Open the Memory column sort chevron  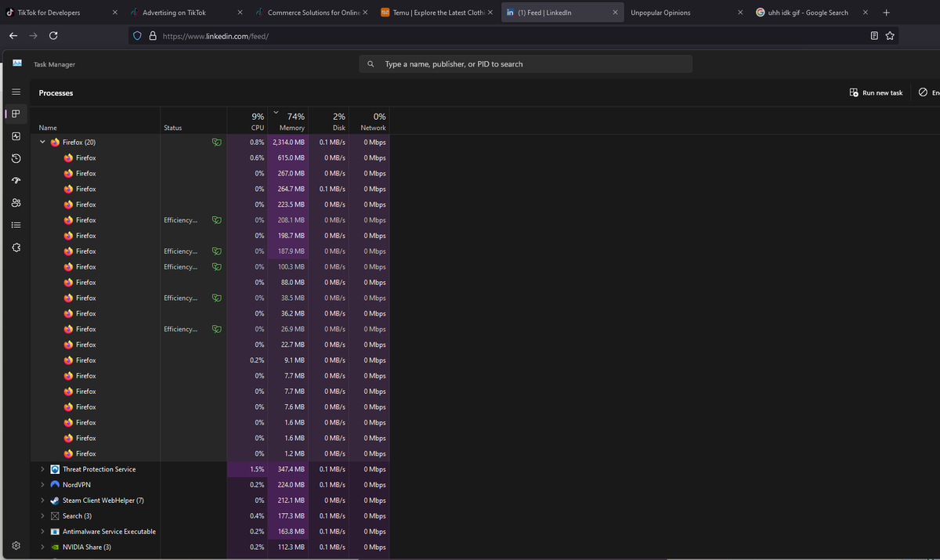point(276,112)
